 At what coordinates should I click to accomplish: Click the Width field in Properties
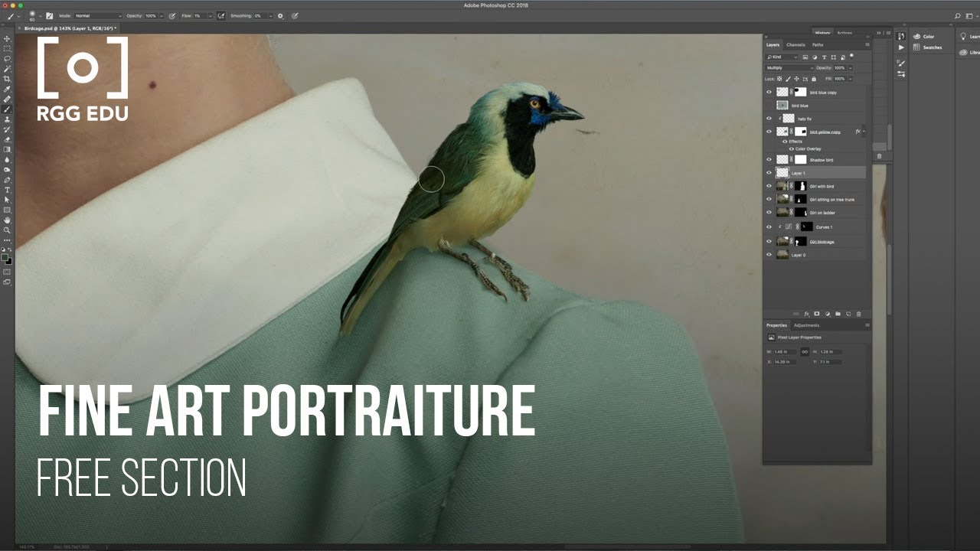pyautogui.click(x=786, y=352)
